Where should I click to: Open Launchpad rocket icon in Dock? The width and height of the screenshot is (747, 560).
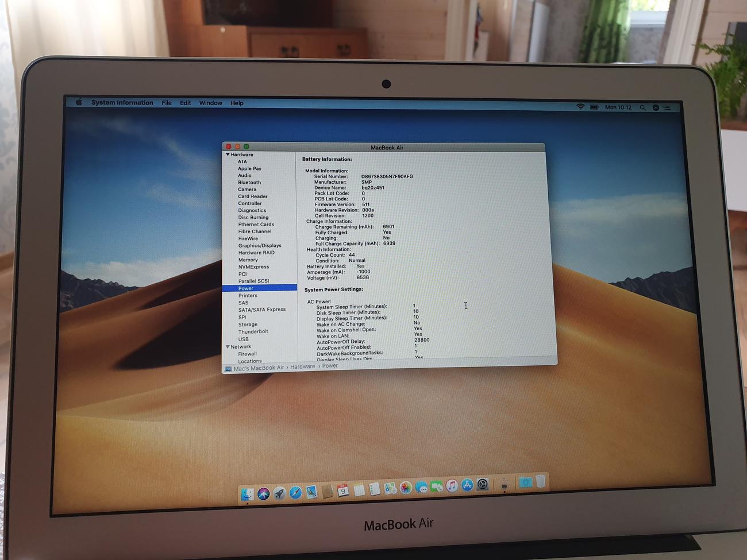coord(279,493)
